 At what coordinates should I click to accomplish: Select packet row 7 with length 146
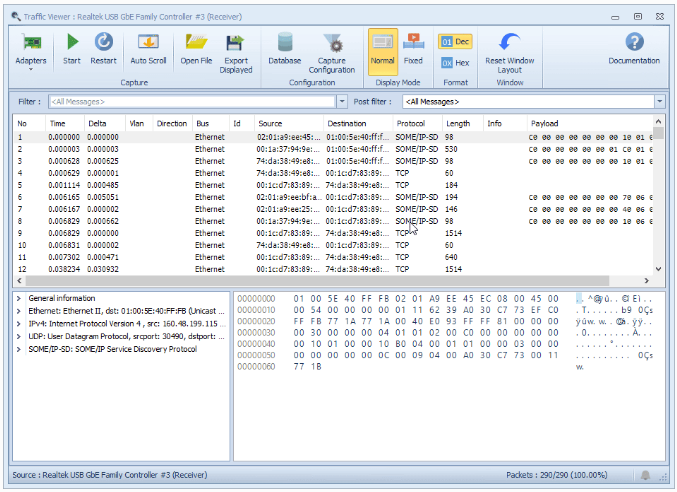tap(332, 209)
